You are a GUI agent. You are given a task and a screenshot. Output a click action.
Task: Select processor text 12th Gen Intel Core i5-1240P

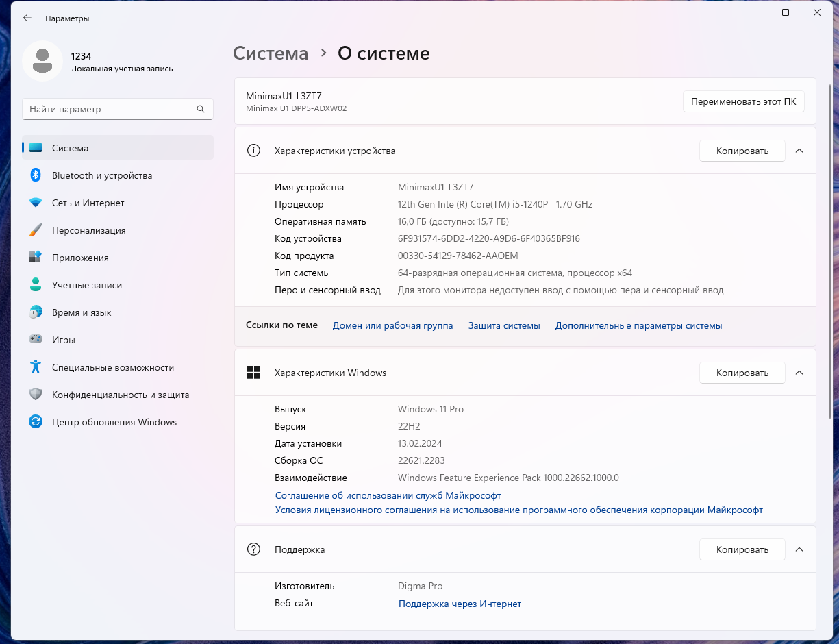click(x=495, y=204)
